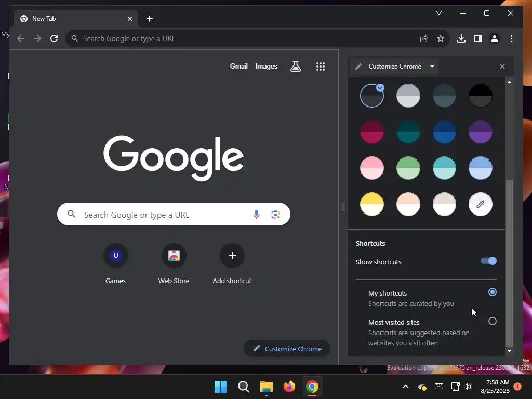Choose the beige white color swatch
This screenshot has height=399, width=532.
coord(444,204)
